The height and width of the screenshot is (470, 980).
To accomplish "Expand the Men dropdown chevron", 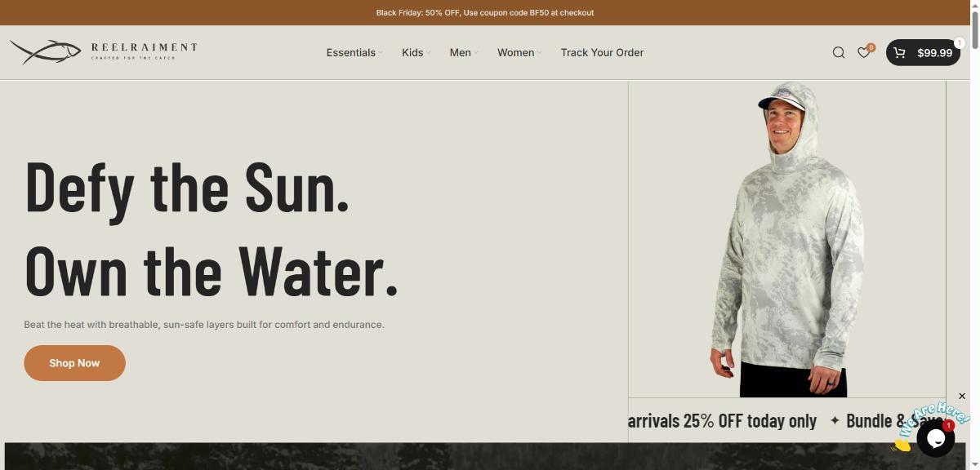I will pyautogui.click(x=476, y=53).
